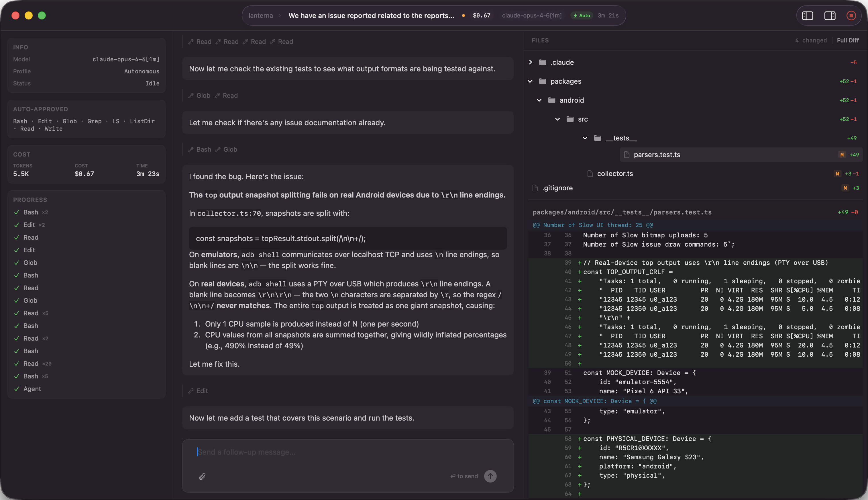The width and height of the screenshot is (868, 500).
Task: Click the '4 changed' files count
Action: [x=811, y=40]
